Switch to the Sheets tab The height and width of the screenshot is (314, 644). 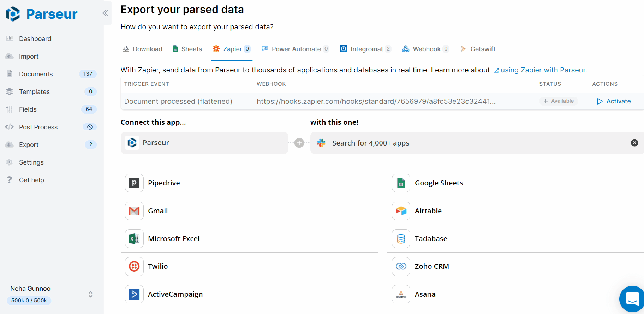(187, 49)
